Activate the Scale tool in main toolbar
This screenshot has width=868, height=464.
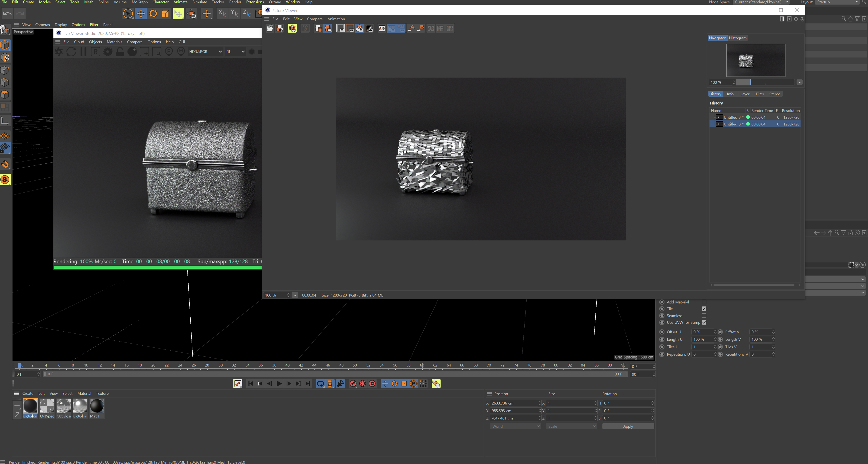(165, 14)
